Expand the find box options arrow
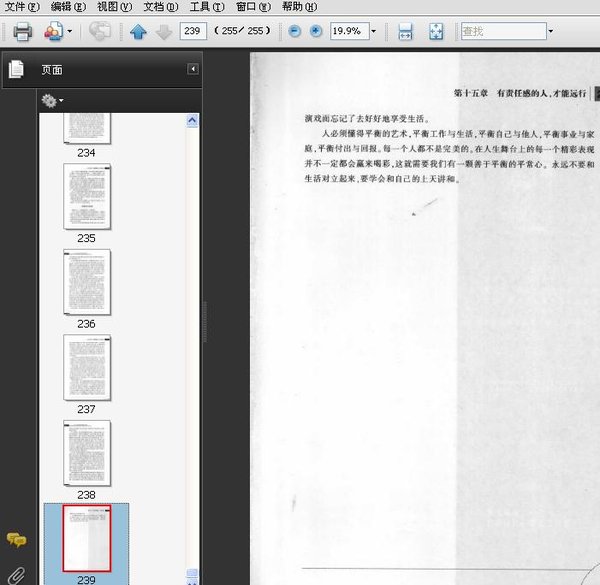This screenshot has width=600, height=585. point(551,31)
